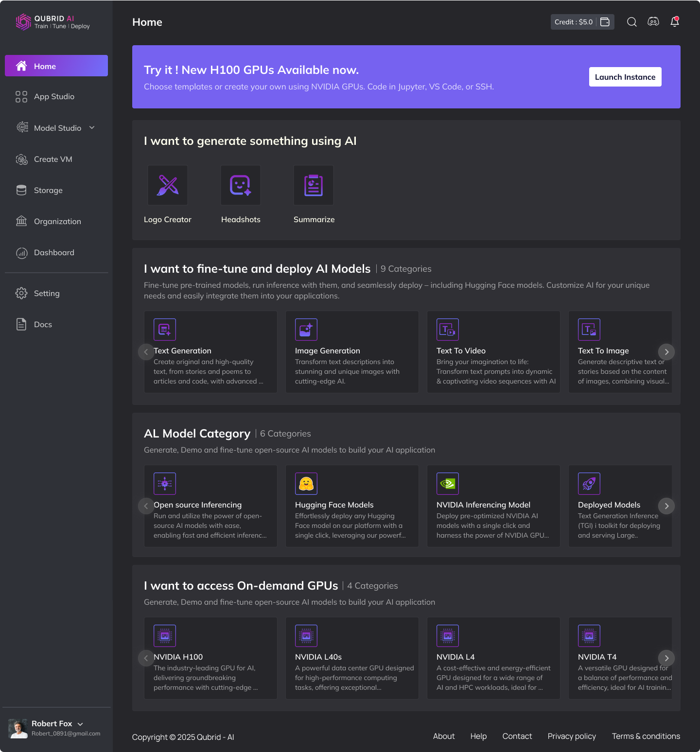Show next fine-tune model categories

666,352
